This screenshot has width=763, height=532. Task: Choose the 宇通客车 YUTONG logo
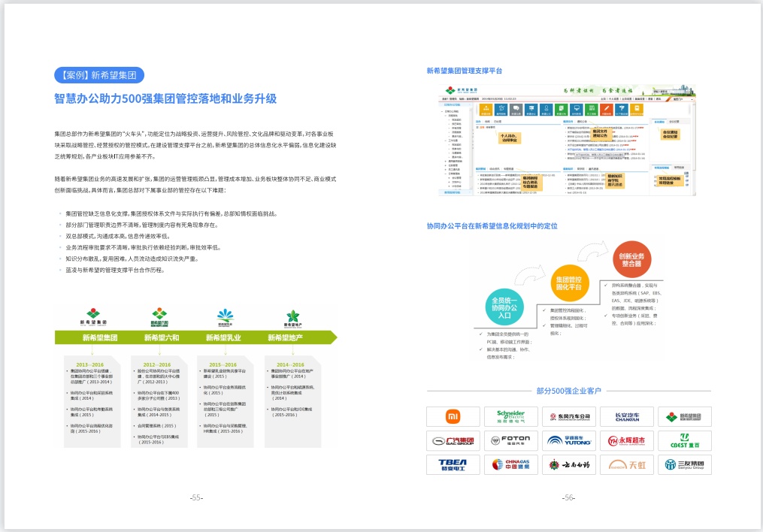(569, 440)
